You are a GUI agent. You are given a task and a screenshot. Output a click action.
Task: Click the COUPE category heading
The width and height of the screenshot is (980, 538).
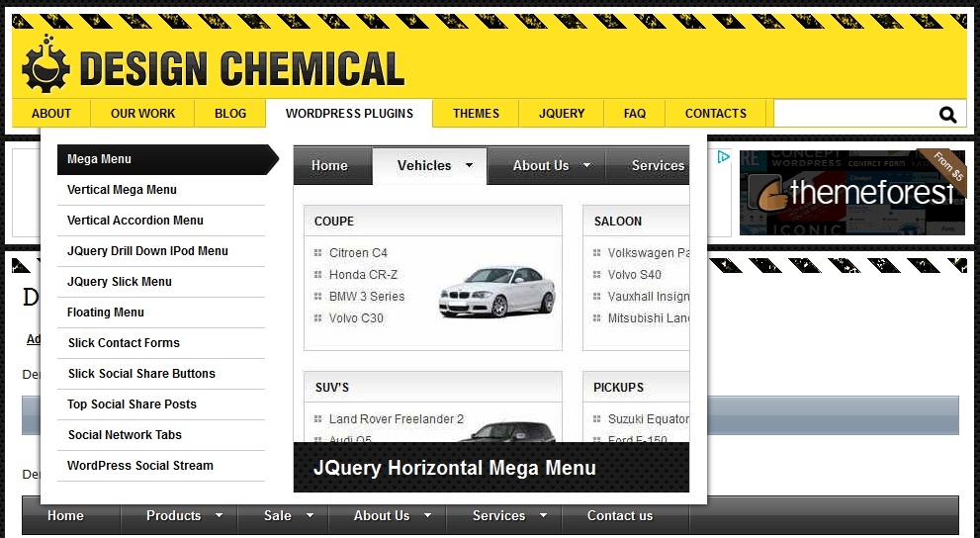point(333,222)
